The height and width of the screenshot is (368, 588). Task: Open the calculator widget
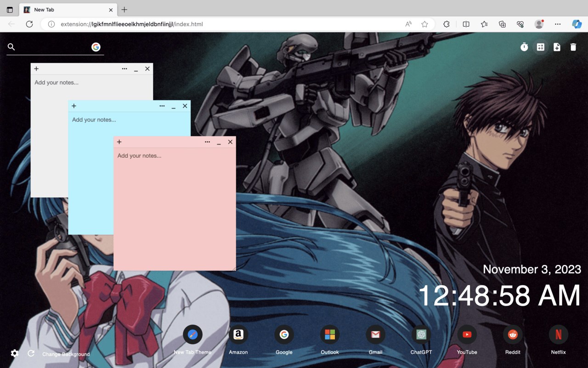(541, 47)
